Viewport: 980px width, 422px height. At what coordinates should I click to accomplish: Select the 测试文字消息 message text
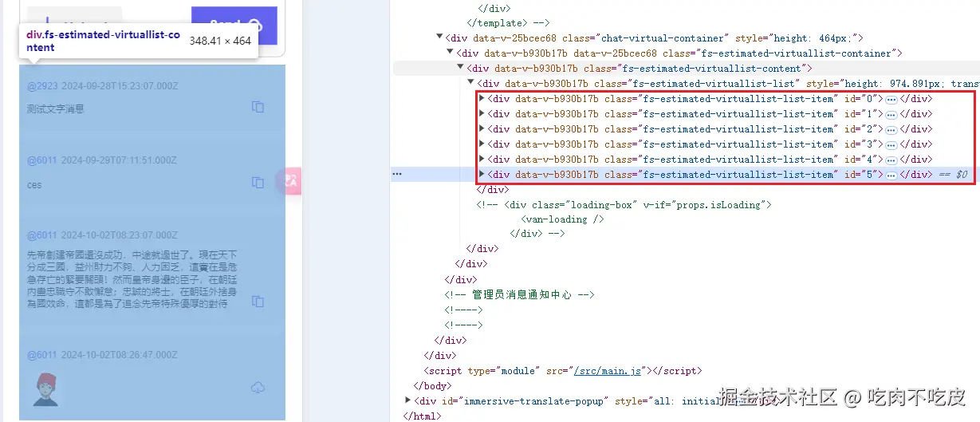pos(55,109)
